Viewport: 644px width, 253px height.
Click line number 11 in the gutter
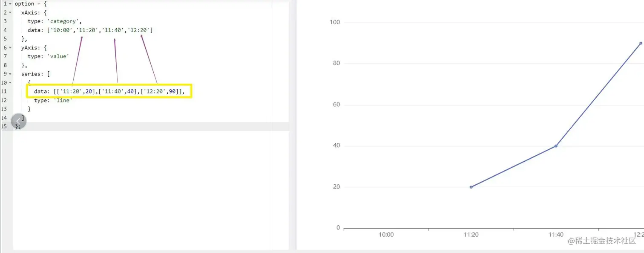click(x=4, y=91)
